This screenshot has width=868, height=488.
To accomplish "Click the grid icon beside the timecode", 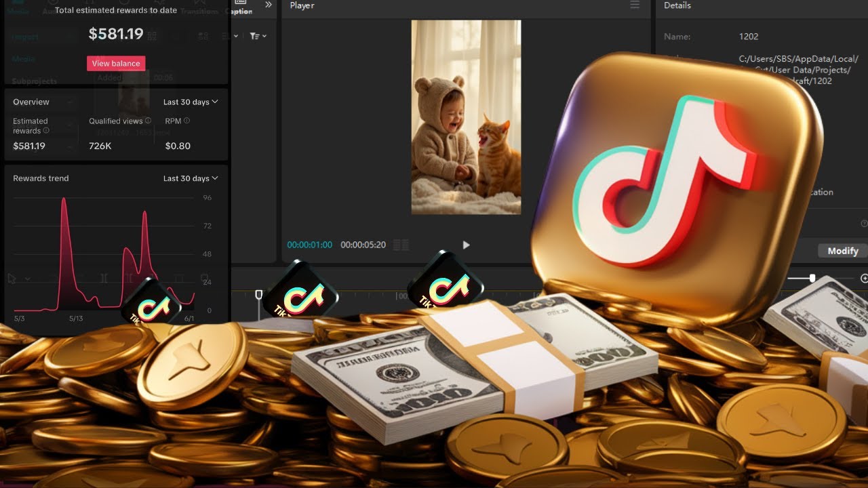I will click(x=401, y=245).
